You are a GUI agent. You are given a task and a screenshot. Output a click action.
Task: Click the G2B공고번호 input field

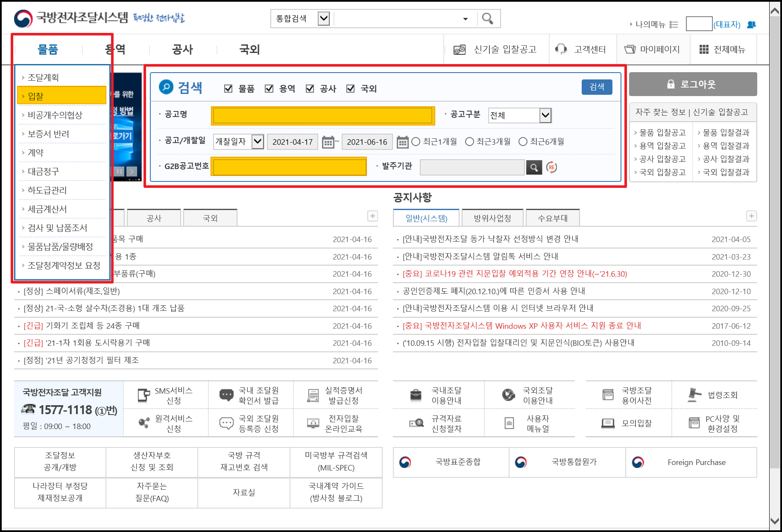tap(289, 167)
